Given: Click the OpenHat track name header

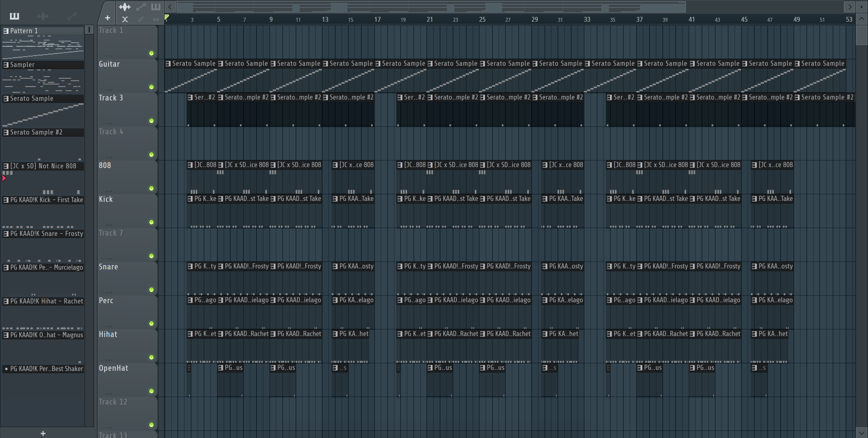Looking at the screenshot, I should (x=113, y=368).
